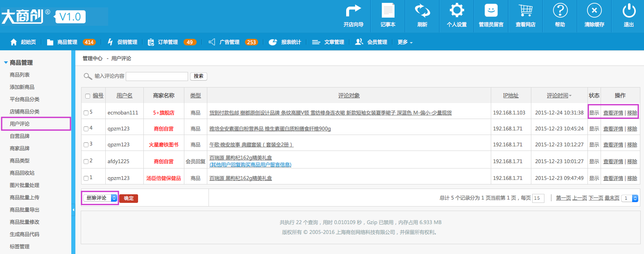Click the home icon of 起始页
The width and height of the screenshot is (644, 254).
(14, 42)
